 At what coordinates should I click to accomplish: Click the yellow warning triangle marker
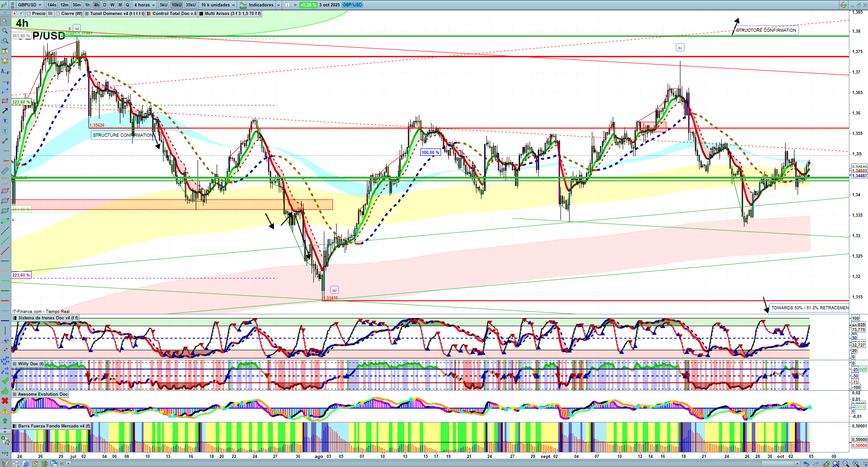(x=5, y=411)
